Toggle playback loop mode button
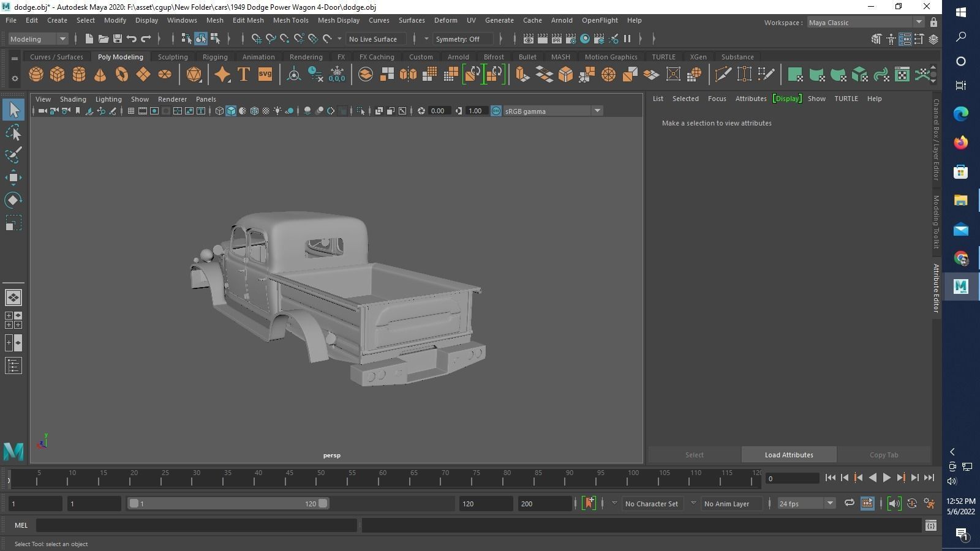The width and height of the screenshot is (980, 551). (x=849, y=503)
